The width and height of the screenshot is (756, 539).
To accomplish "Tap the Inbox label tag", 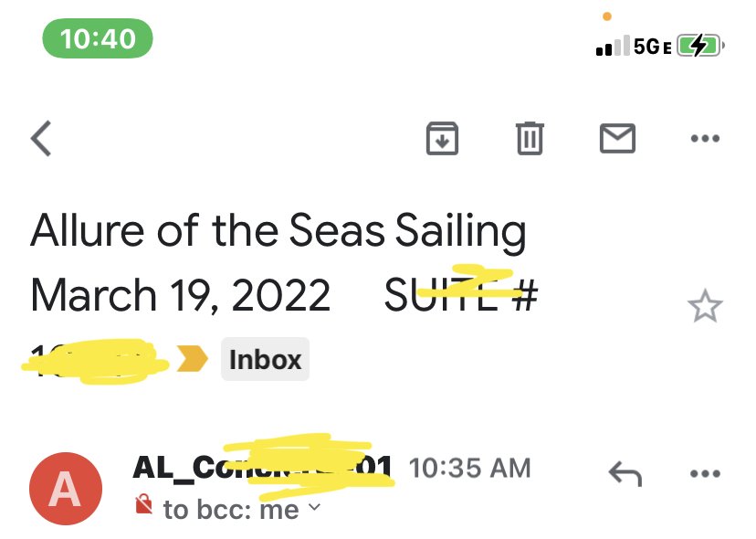I will 265,360.
